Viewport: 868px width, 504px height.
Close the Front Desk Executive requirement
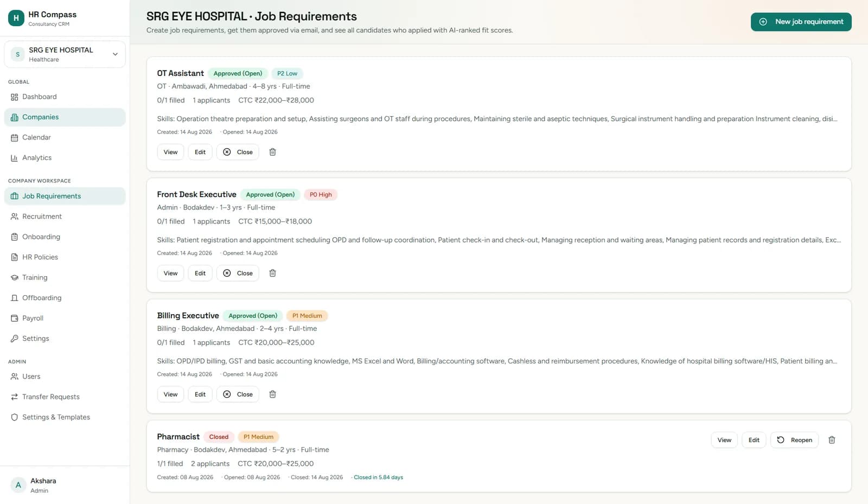[x=238, y=273]
